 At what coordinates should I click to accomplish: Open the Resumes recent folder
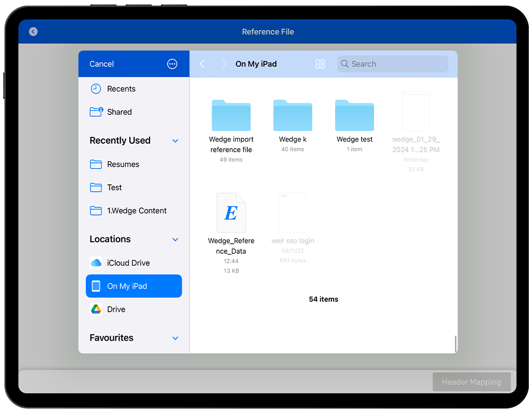click(123, 164)
